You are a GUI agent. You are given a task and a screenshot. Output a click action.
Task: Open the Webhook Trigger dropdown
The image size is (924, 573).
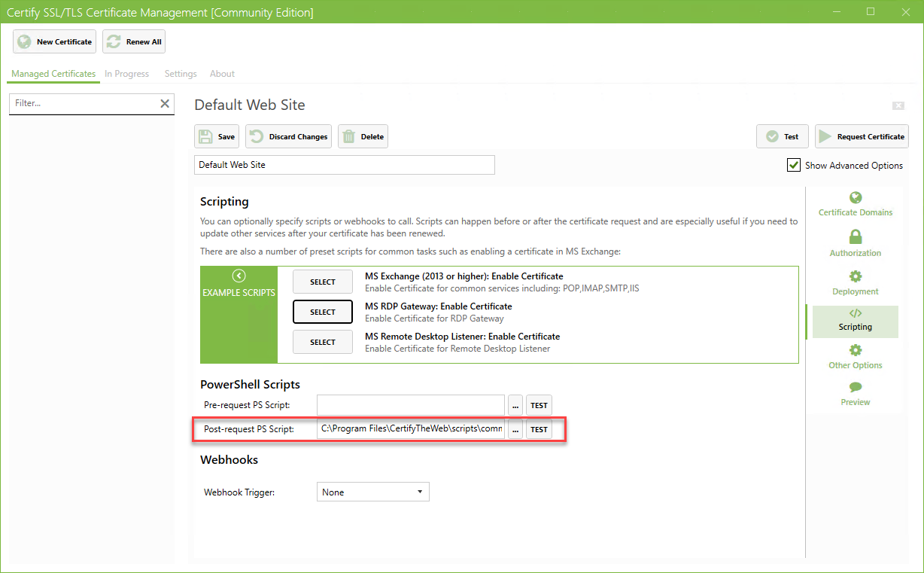[x=373, y=492]
